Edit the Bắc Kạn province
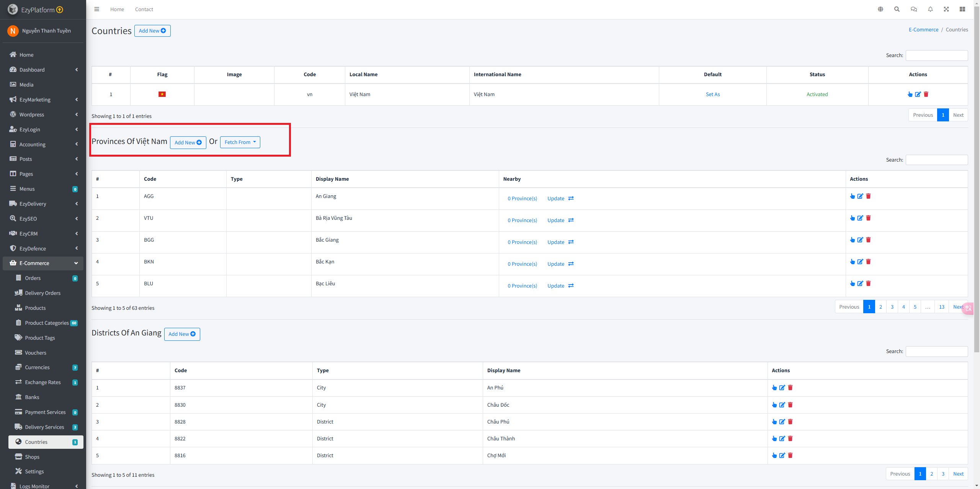Viewport: 980px width, 489px height. (x=860, y=262)
